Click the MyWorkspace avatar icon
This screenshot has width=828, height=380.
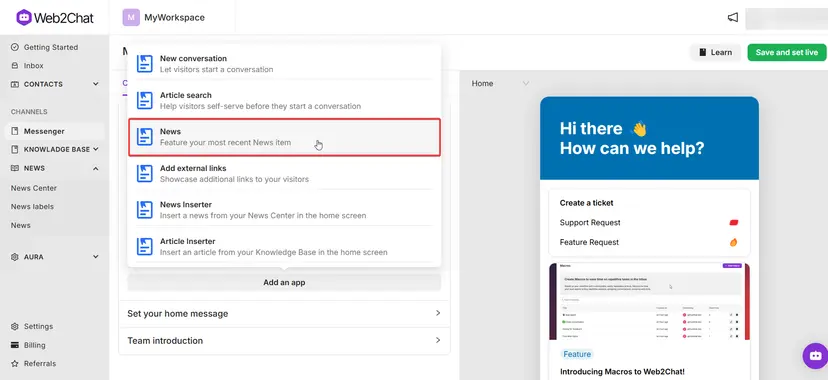131,17
